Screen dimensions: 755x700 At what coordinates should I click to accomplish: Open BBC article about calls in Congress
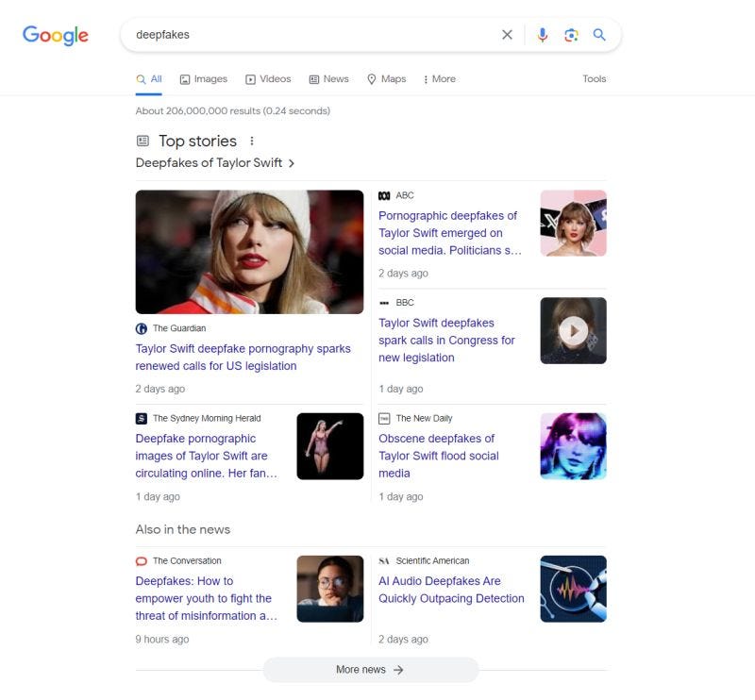coord(446,341)
